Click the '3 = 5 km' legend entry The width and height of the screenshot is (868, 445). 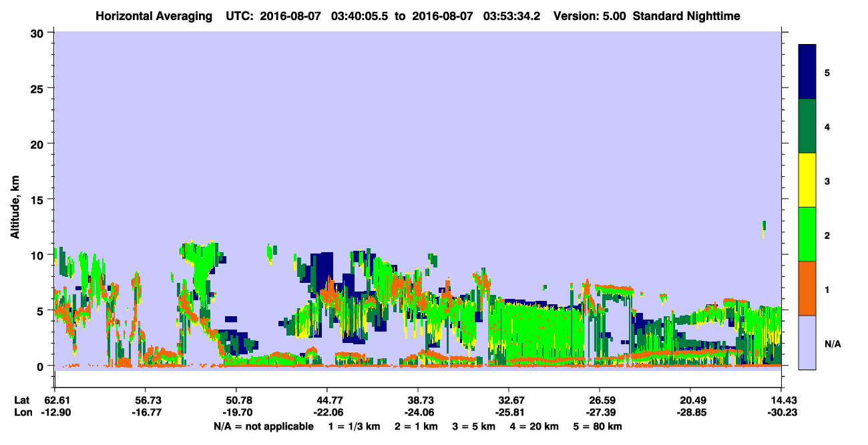click(x=473, y=426)
